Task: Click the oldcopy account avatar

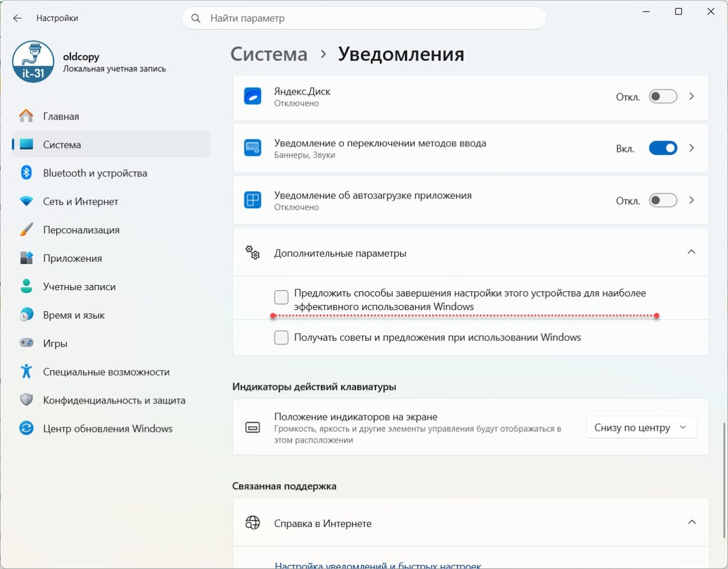Action: coord(33,62)
